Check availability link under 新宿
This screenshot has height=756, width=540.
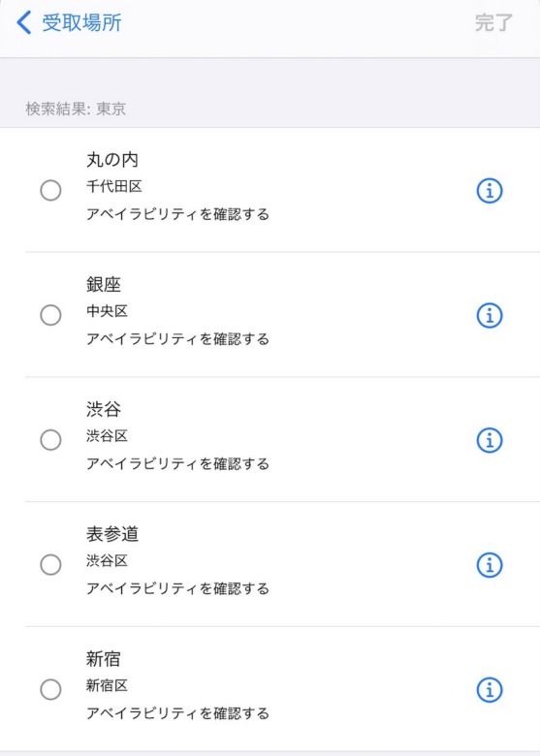click(177, 713)
